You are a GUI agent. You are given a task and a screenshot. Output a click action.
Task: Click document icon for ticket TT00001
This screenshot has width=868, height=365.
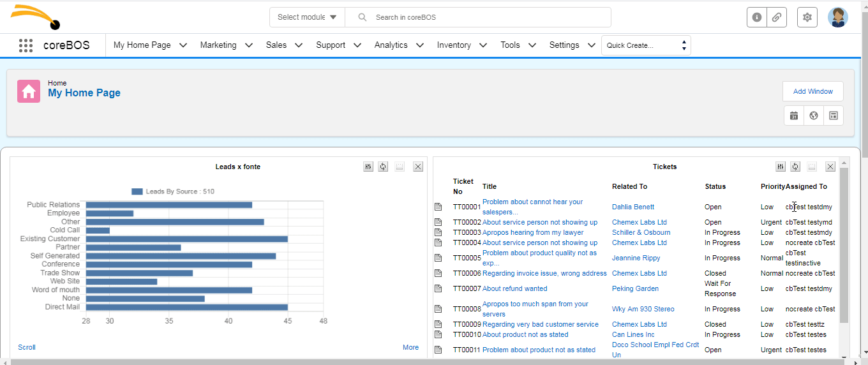[438, 207]
